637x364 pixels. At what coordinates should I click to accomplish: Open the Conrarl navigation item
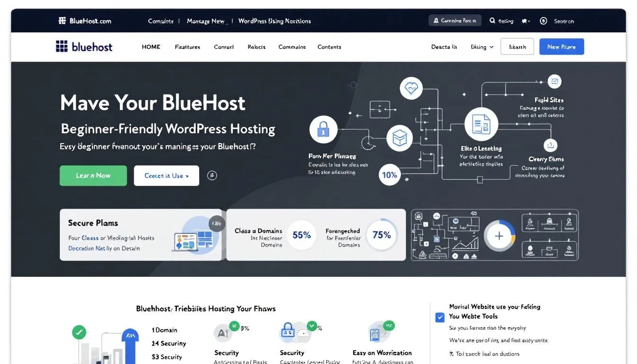pyautogui.click(x=224, y=47)
